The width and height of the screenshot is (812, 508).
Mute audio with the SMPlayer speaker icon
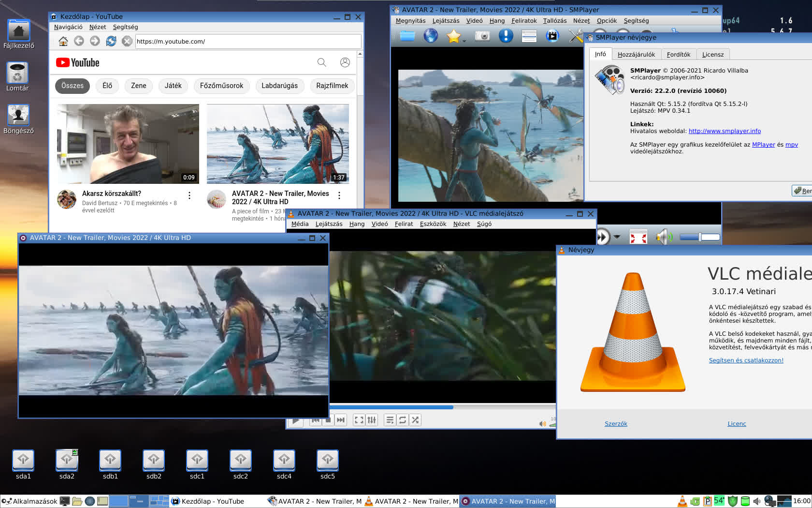tap(664, 237)
